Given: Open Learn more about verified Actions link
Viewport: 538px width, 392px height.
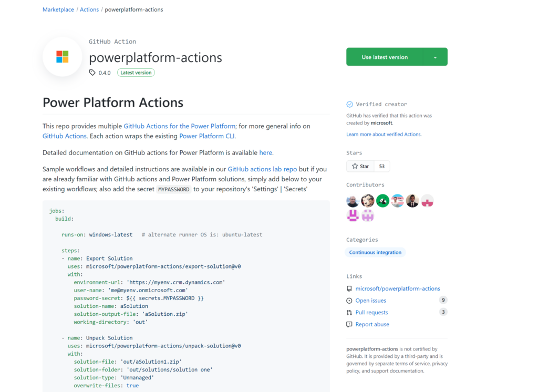Looking at the screenshot, I should [384, 135].
